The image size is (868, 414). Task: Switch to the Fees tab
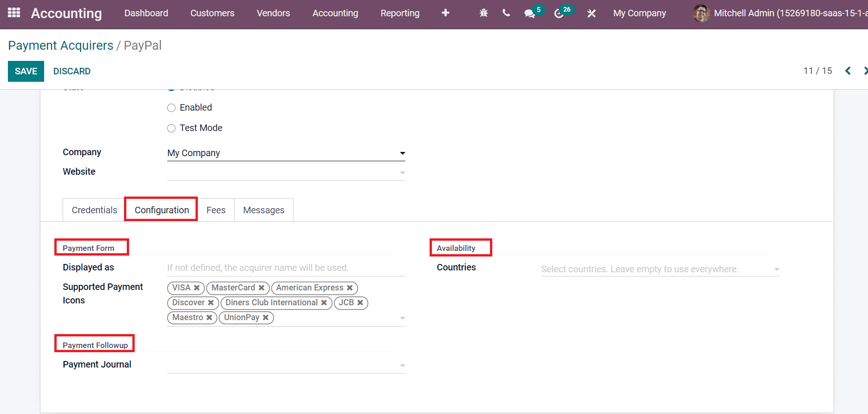pos(216,210)
